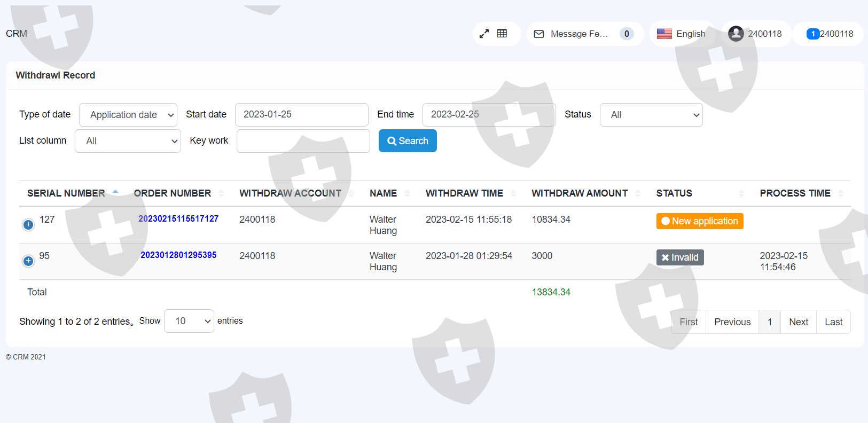Click the Start date field
The image size is (868, 423).
pyautogui.click(x=302, y=115)
